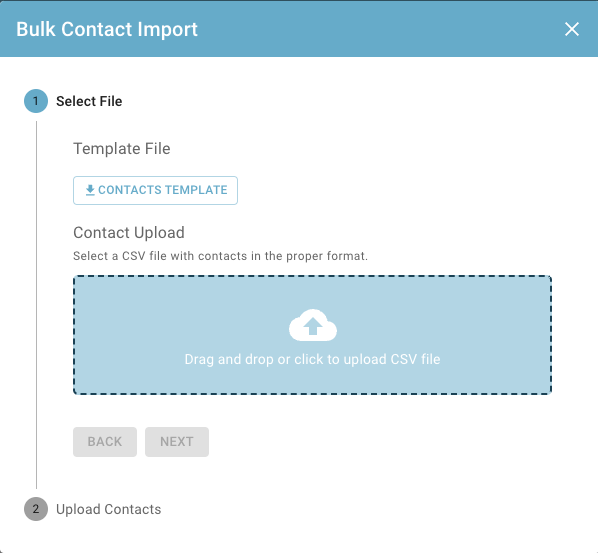Click the vertical stepper connector line
Image resolution: width=598 pixels, height=553 pixels.
tap(37, 305)
